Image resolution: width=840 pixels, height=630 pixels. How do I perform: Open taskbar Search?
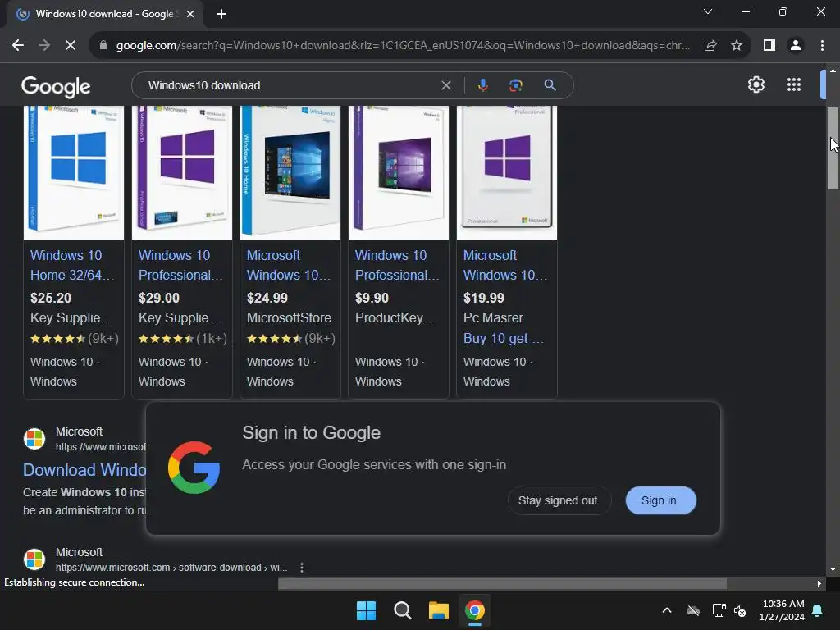(x=402, y=610)
